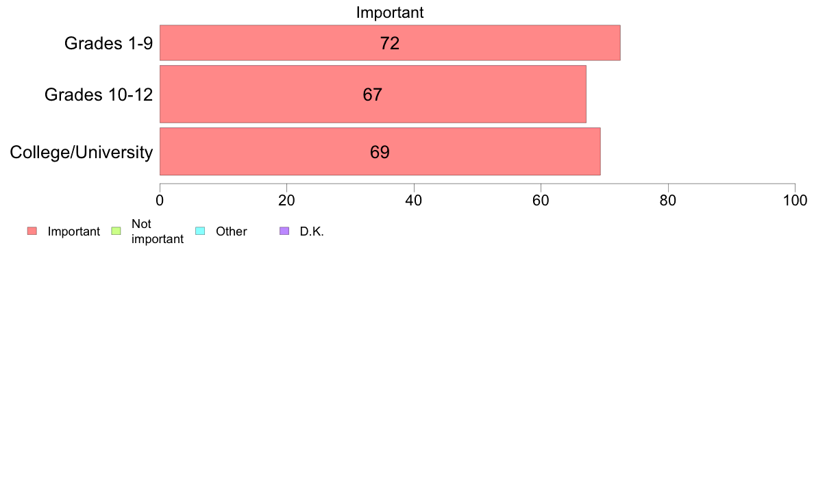Click the green Not important legend swatch
The height and width of the screenshot is (504, 814).
pos(116,231)
